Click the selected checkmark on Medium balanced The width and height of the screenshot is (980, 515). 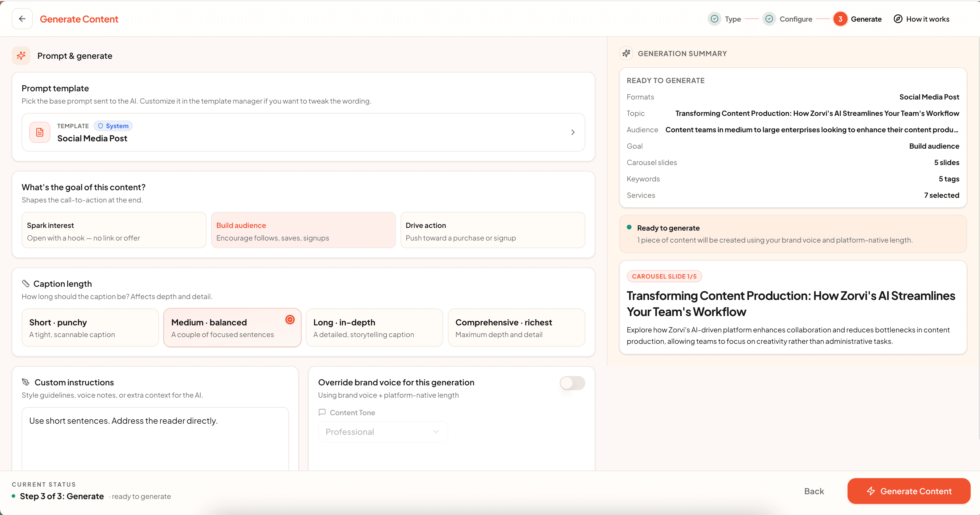[x=290, y=319]
